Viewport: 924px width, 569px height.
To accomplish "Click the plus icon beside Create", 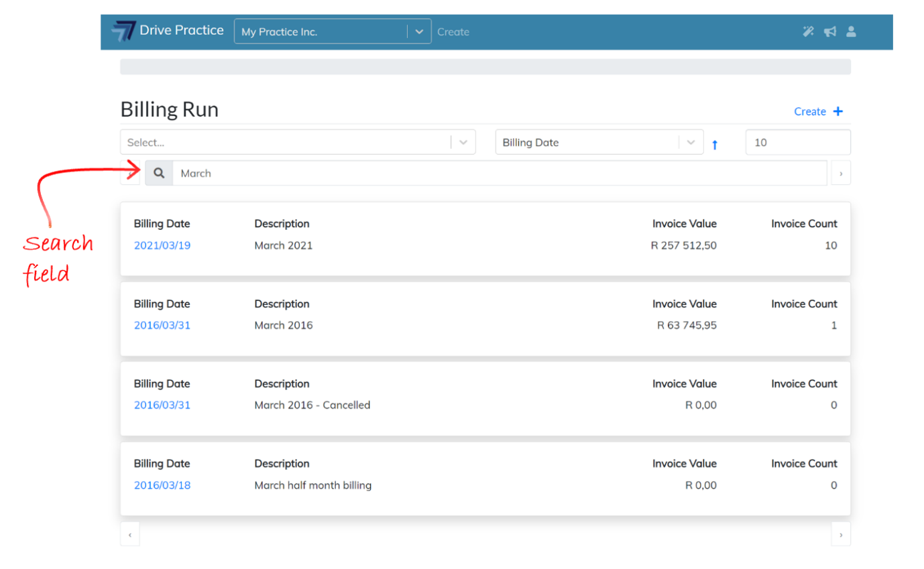I will tap(838, 111).
